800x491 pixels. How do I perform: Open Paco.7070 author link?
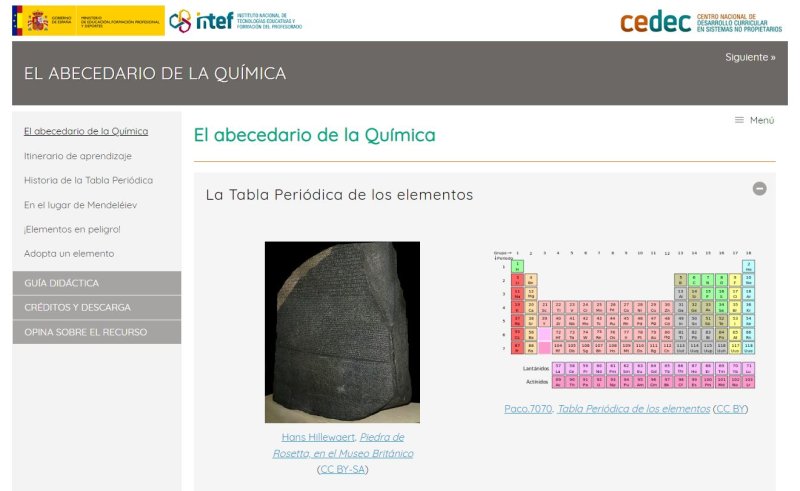coord(528,409)
